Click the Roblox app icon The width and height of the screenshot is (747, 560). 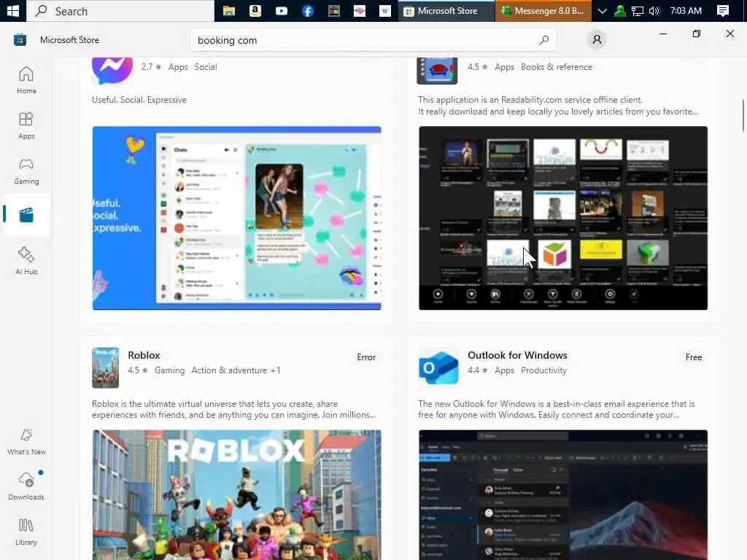105,367
